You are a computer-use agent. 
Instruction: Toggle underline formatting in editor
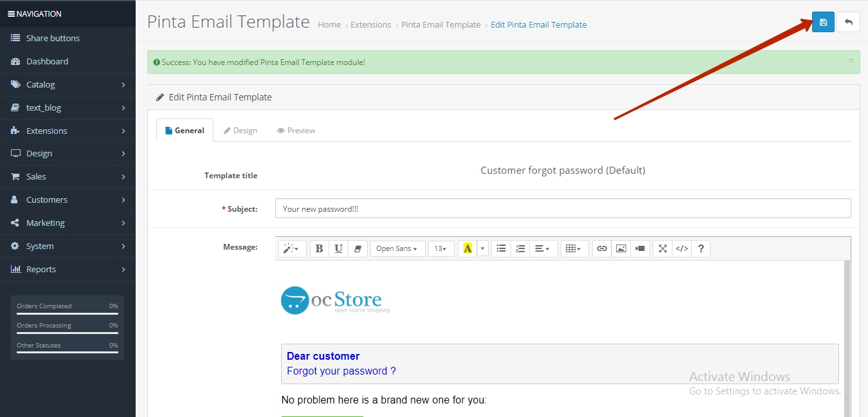[338, 248]
